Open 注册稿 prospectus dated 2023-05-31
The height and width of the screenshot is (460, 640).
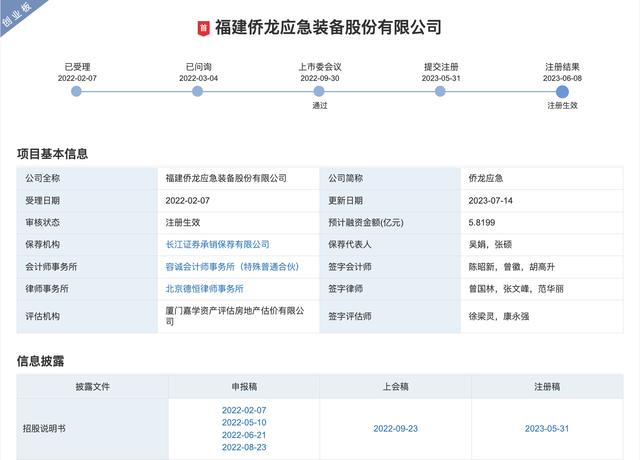pos(547,429)
